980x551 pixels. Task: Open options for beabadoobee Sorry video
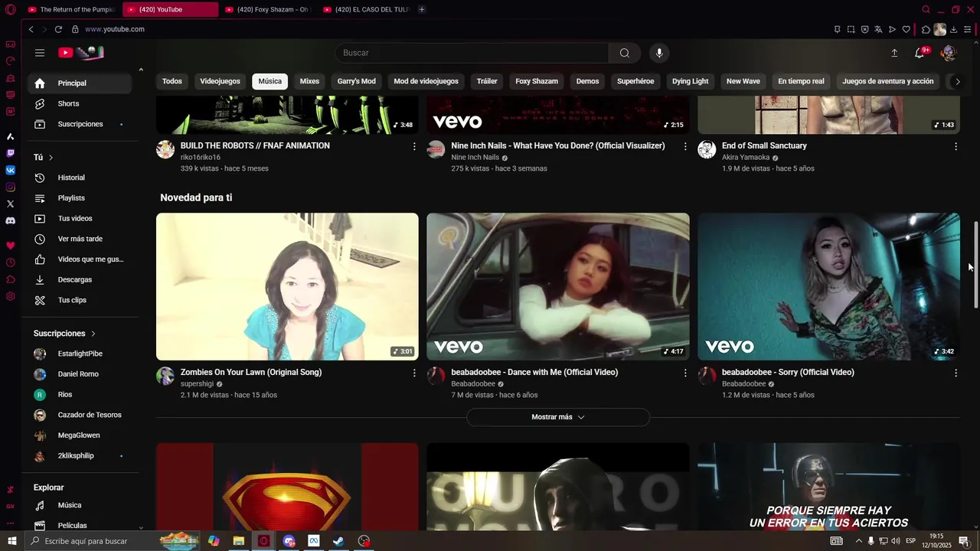[x=955, y=373]
